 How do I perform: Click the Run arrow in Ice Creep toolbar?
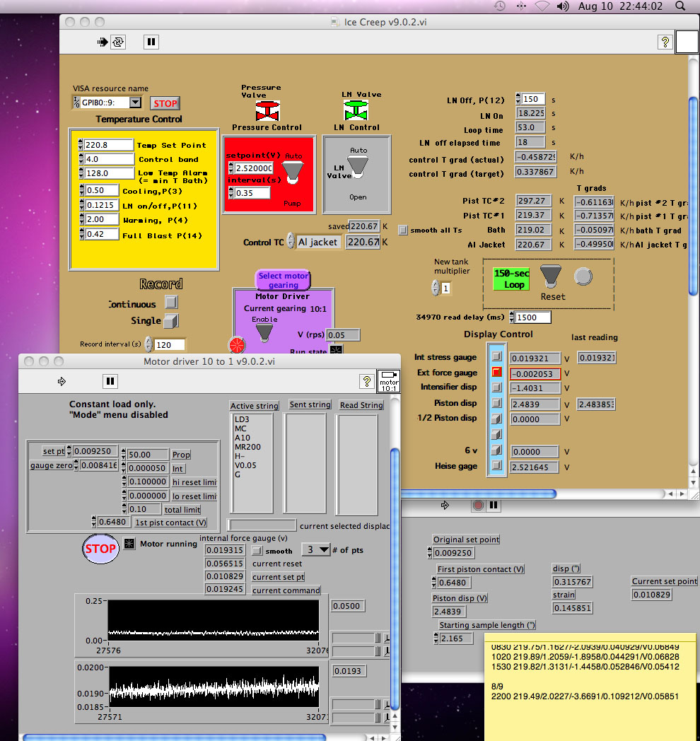pyautogui.click(x=102, y=42)
